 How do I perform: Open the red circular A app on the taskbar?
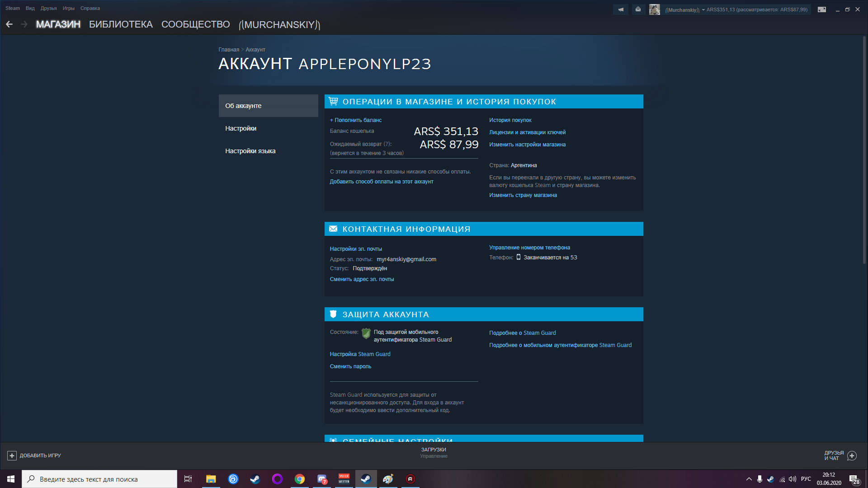coord(410,479)
